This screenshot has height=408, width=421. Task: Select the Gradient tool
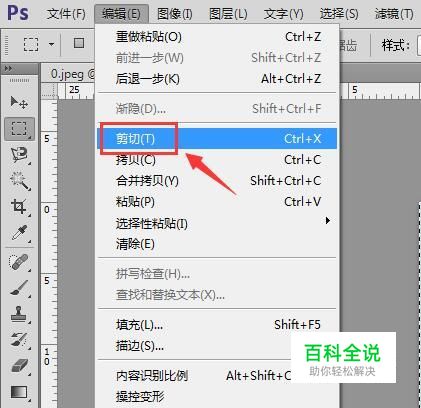[x=19, y=392]
